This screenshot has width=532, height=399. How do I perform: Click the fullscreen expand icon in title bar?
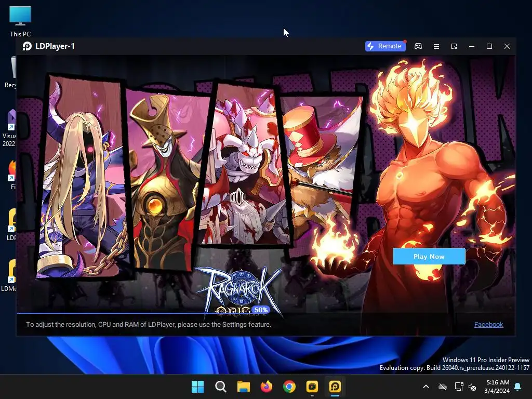click(454, 46)
